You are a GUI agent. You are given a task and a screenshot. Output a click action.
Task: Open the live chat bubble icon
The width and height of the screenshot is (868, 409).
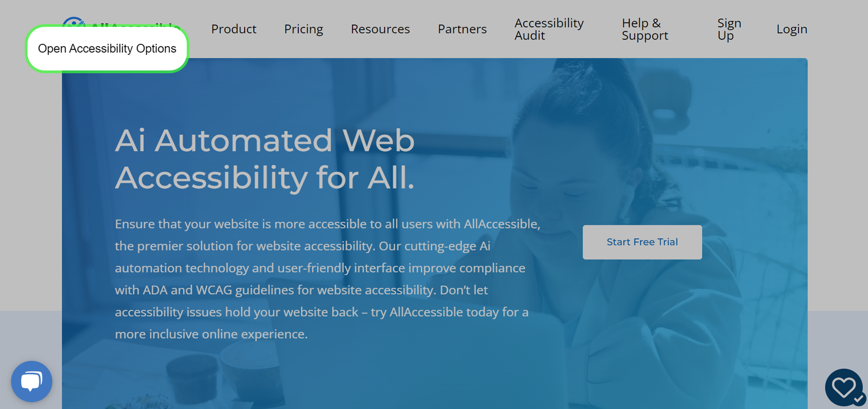(x=32, y=381)
